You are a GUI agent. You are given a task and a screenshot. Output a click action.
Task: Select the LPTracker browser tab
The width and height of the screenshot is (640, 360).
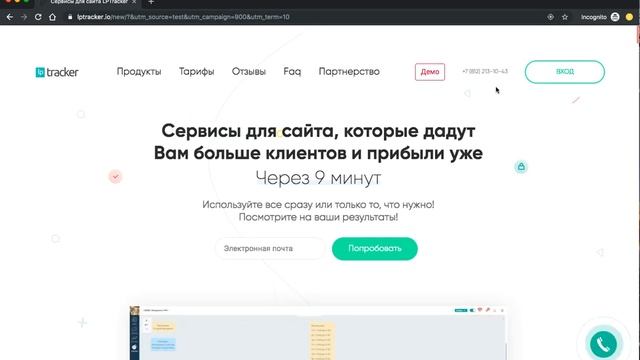coord(89,2)
